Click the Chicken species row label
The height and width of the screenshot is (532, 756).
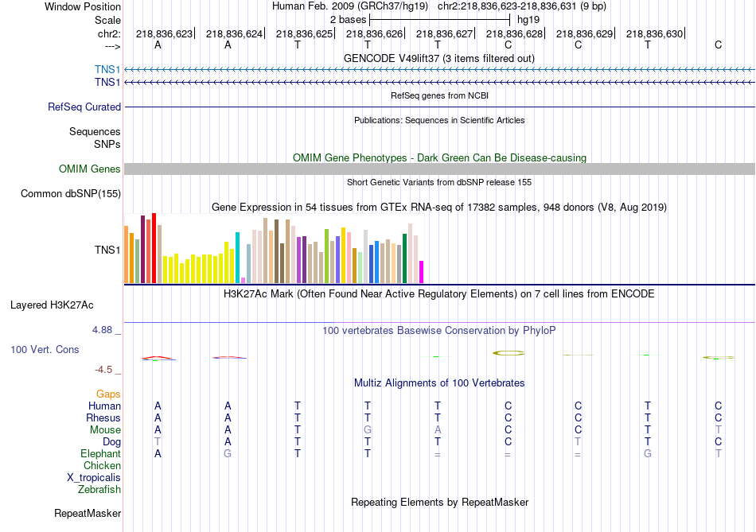tap(102, 465)
